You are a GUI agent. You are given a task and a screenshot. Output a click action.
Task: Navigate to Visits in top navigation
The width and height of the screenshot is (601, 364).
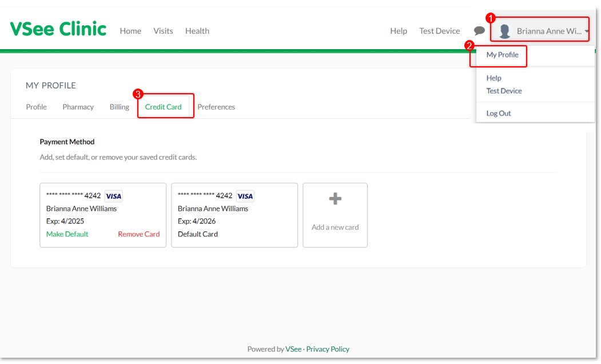pyautogui.click(x=163, y=31)
